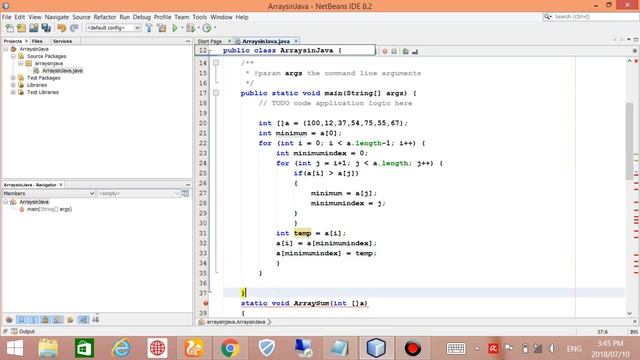Click the magnifier icon in search box
Viewport: 640px width, 360px height.
(547, 16)
